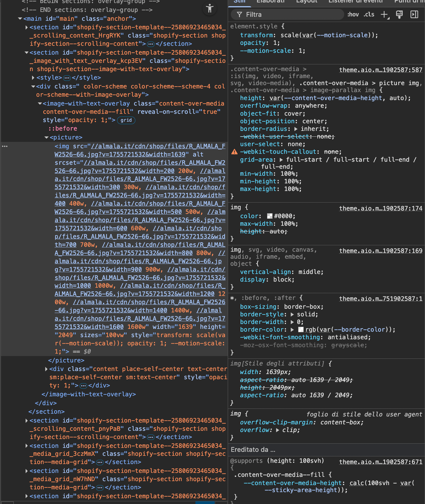Open theme.aio.m…1902587:671 stylesheet source link
Image resolution: width=425 pixels, height=504 pixels.
tap(380, 462)
